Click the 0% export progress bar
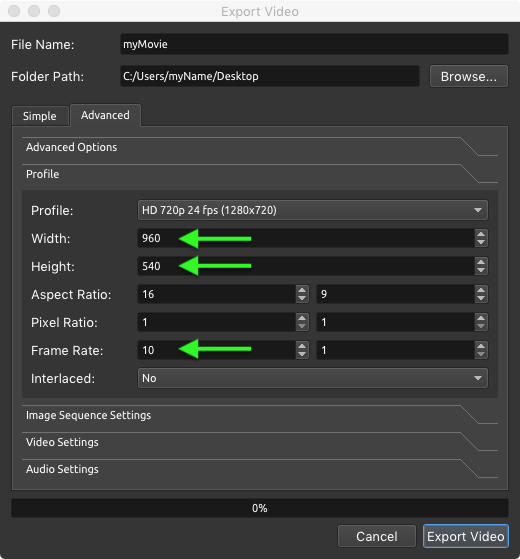The height and width of the screenshot is (559, 520). point(260,508)
